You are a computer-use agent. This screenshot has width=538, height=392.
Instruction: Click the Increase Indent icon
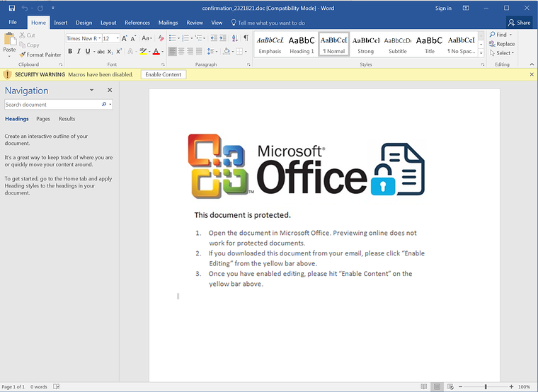coord(222,38)
